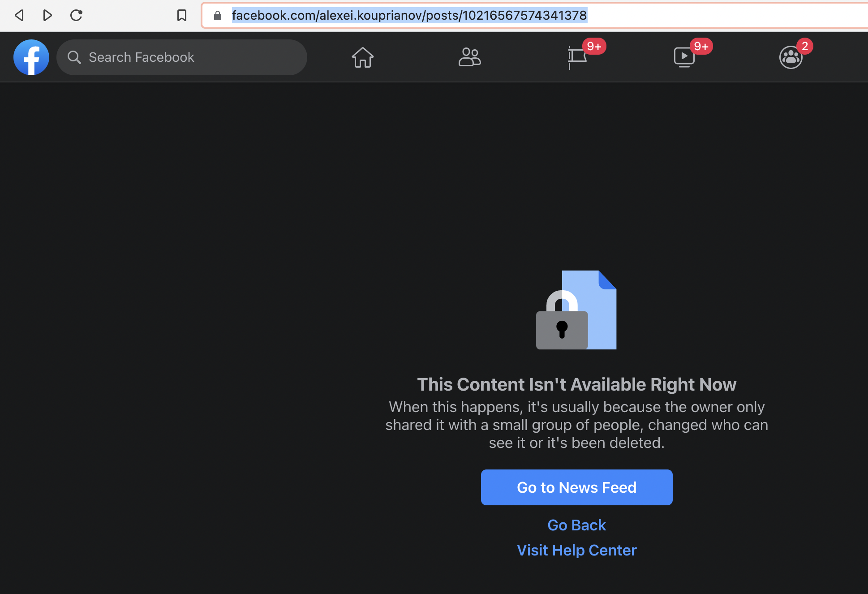Reload the page with the refresh icon

(76, 15)
